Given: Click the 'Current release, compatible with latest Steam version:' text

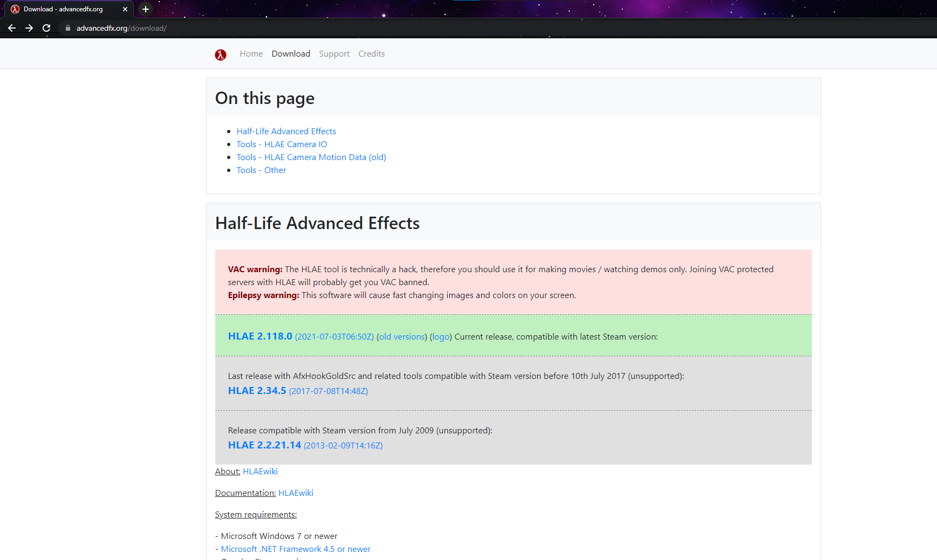Looking at the screenshot, I should [x=556, y=337].
